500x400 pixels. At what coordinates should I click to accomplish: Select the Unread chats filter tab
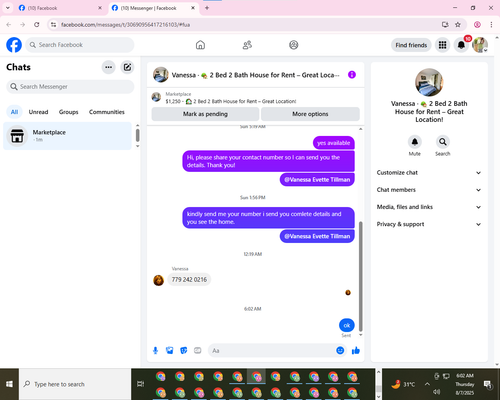coord(38,112)
